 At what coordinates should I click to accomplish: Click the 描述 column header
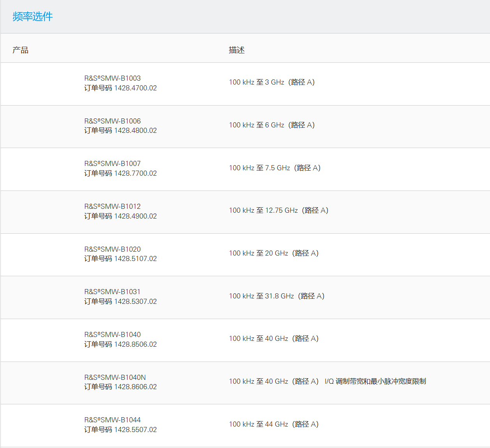(237, 50)
